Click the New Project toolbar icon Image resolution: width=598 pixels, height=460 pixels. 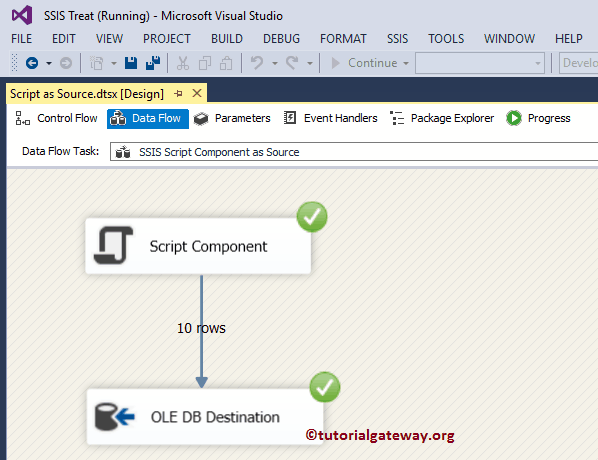click(96, 63)
